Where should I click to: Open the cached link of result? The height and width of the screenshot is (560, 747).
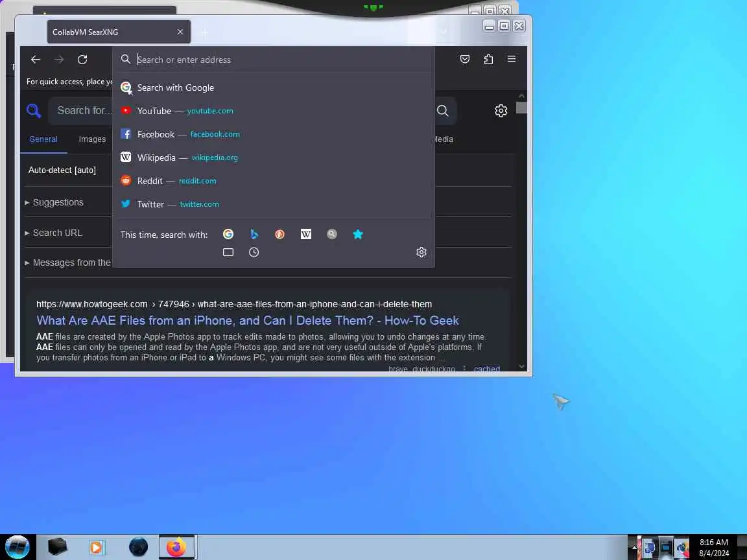tap(486, 369)
